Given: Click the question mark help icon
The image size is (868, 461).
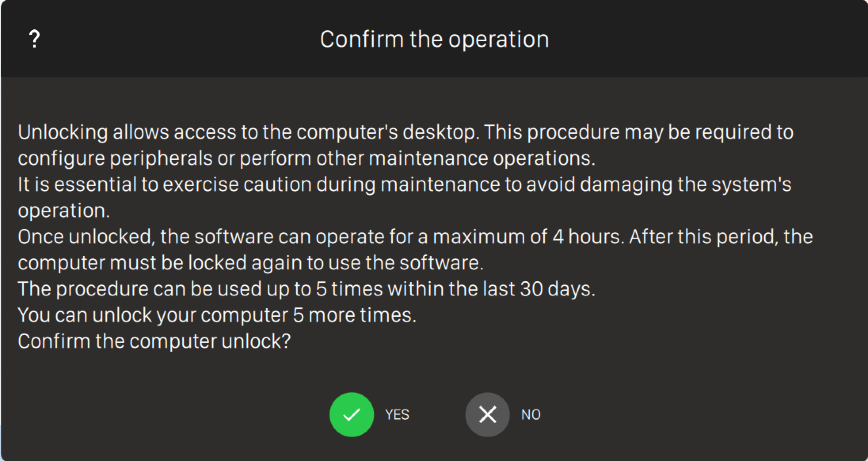Looking at the screenshot, I should (34, 39).
